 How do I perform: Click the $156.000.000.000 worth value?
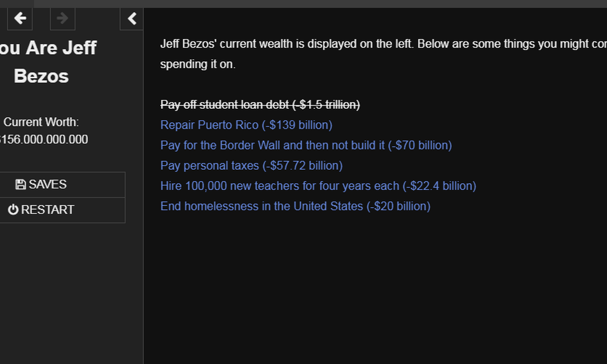(44, 140)
